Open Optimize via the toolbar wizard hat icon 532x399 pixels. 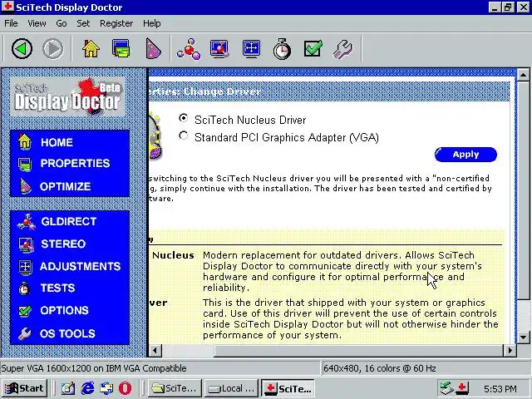[153, 49]
